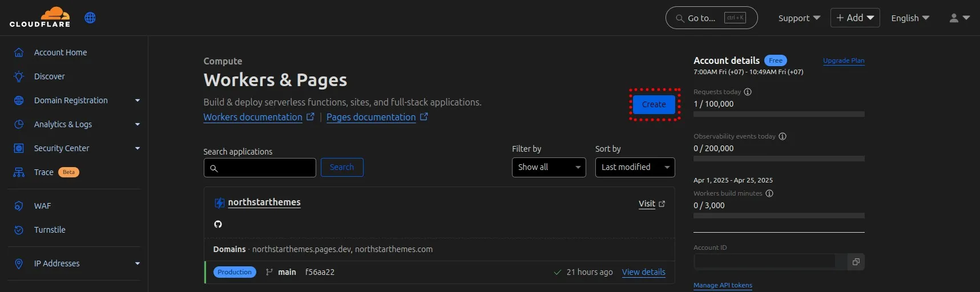Screen dimensions: 980x292
Task: Click the Analytics & Logs chart icon
Action: (19, 124)
